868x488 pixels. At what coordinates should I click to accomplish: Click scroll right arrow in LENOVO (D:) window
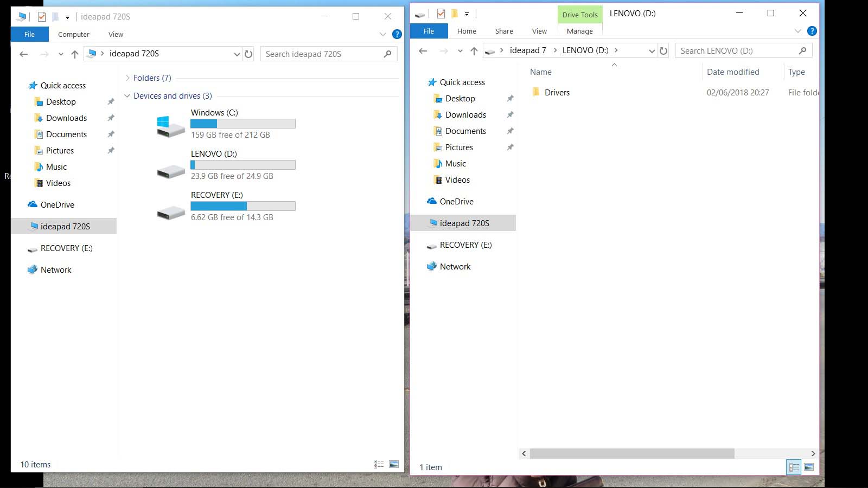813,453
